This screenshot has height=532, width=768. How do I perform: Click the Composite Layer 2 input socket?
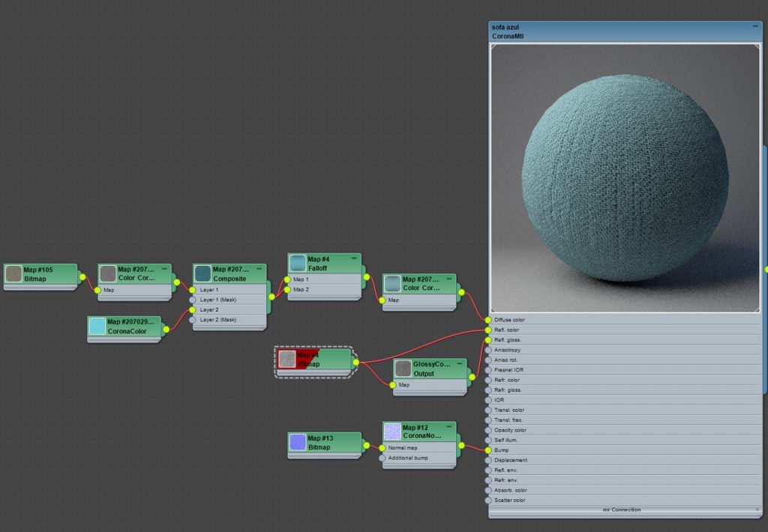[x=193, y=310]
